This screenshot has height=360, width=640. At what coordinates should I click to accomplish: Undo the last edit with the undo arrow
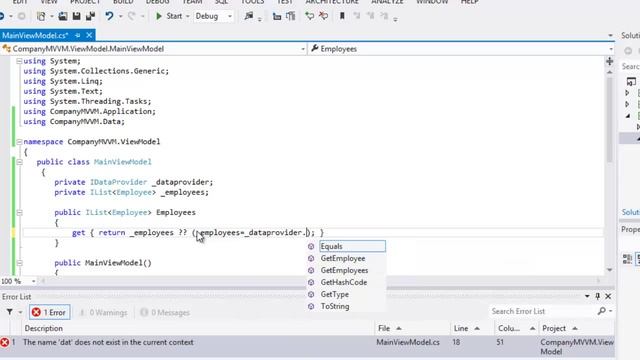109,16
